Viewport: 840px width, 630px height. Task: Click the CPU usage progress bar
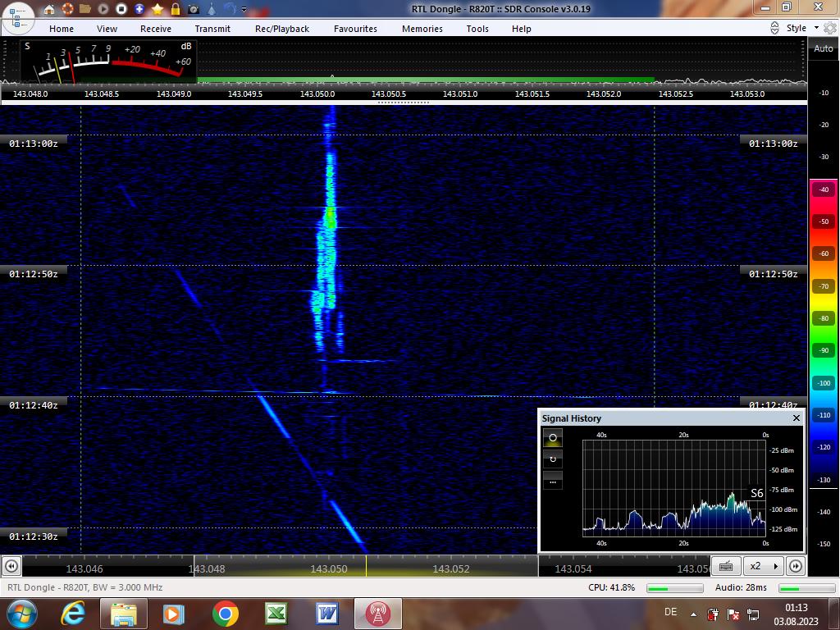pos(674,588)
